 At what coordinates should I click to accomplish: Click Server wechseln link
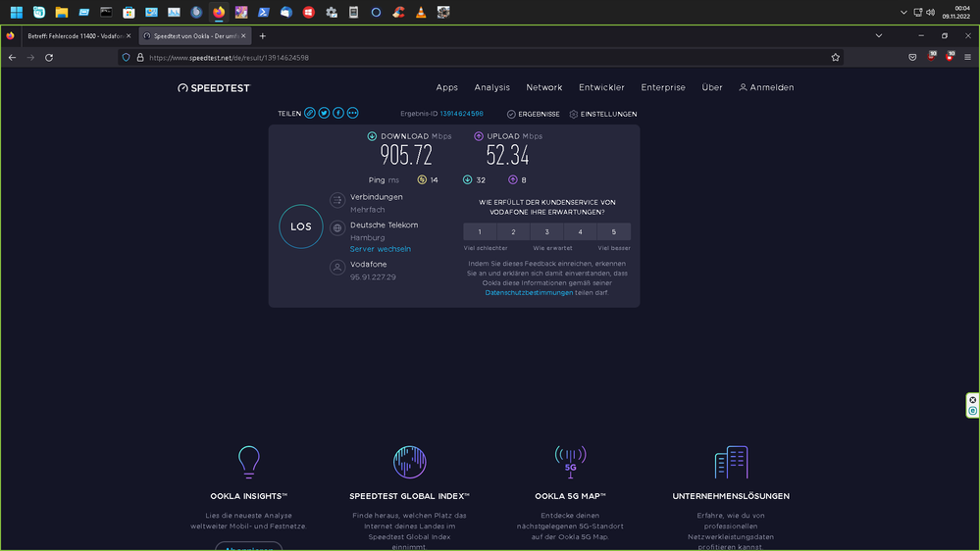[380, 249]
